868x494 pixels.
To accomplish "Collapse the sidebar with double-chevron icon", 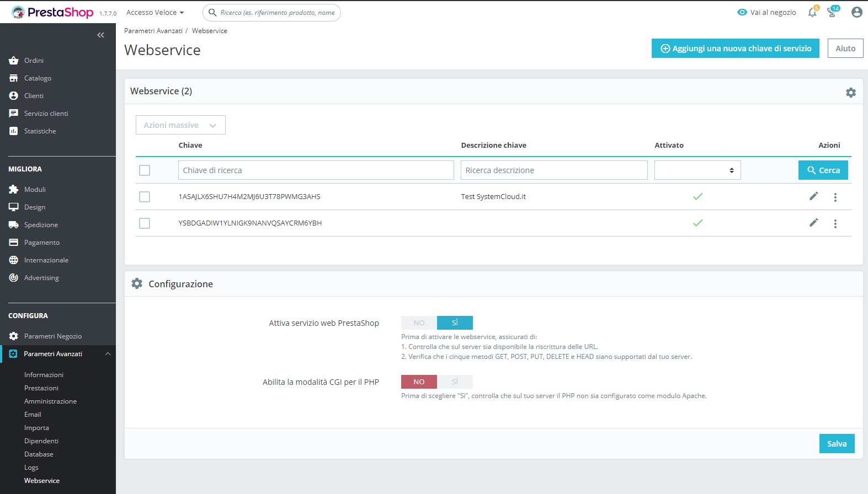I will (x=100, y=35).
